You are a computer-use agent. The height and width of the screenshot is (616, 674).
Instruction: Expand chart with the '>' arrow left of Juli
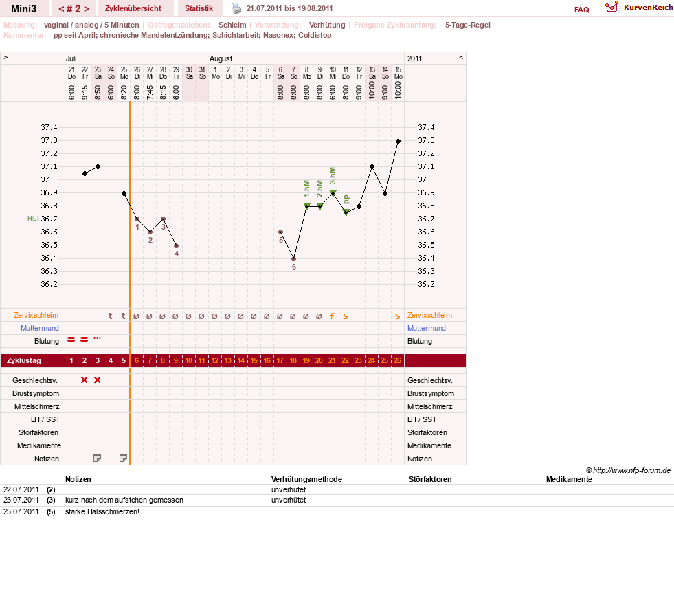point(5,57)
